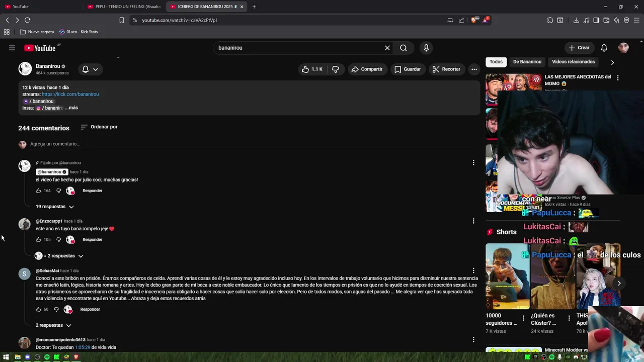Like the Enzocarpp1 comment

(x=39, y=239)
